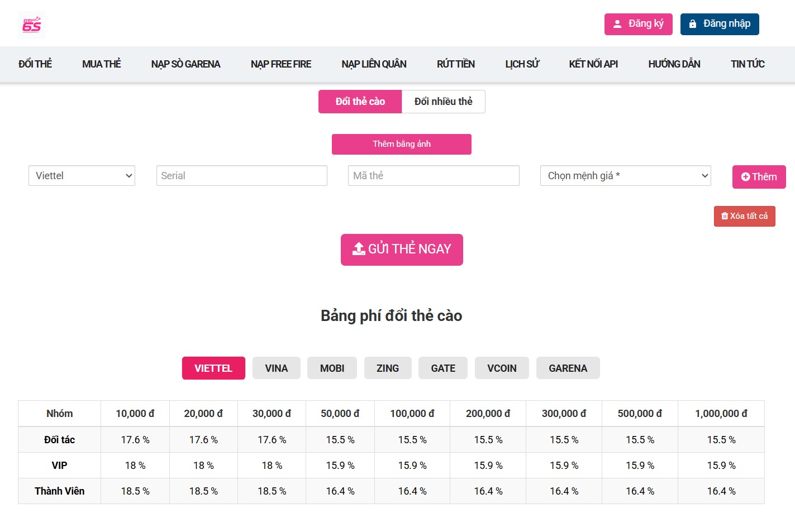Switch to Đổi nhiều thẻ tab
Screen dimensions: 795x532
443,102
